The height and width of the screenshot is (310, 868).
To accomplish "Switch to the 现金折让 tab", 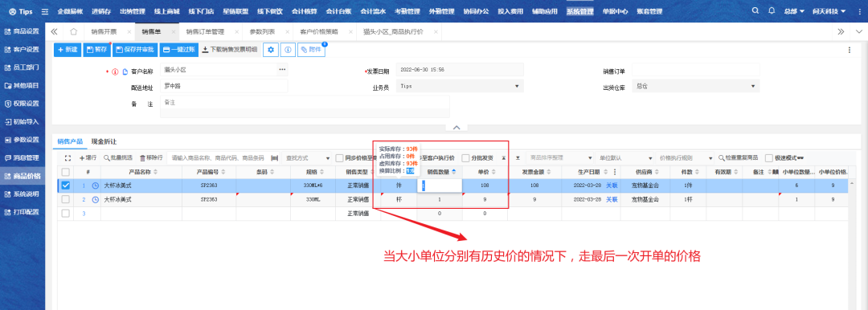I will tap(104, 141).
